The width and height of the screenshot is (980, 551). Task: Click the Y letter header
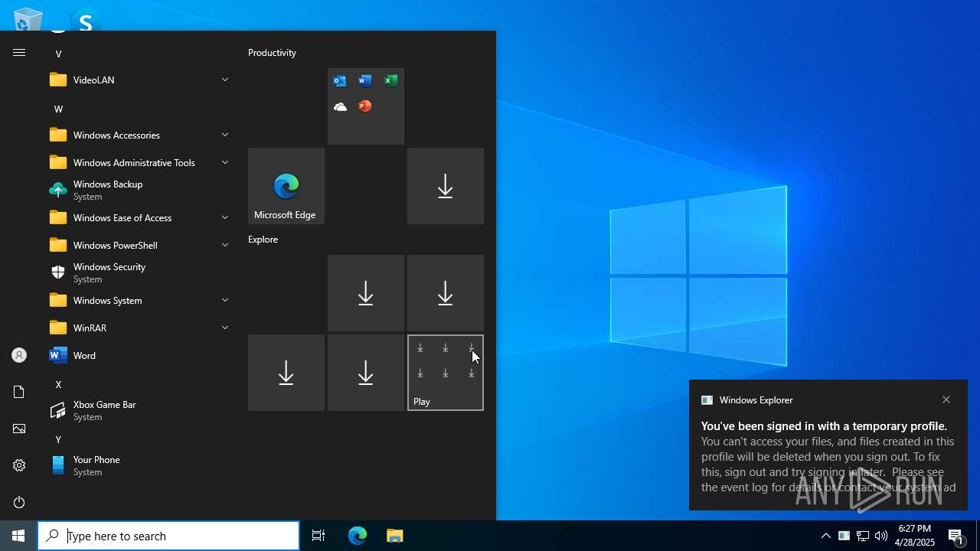[x=58, y=439]
